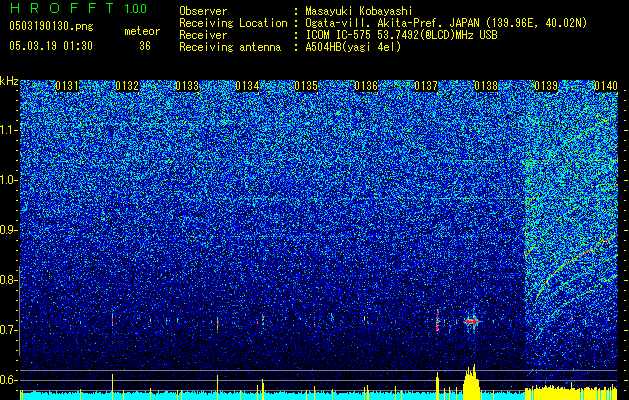This screenshot has width=629, height=400.
Task: Click the 0135 time marker
Action: coord(306,86)
